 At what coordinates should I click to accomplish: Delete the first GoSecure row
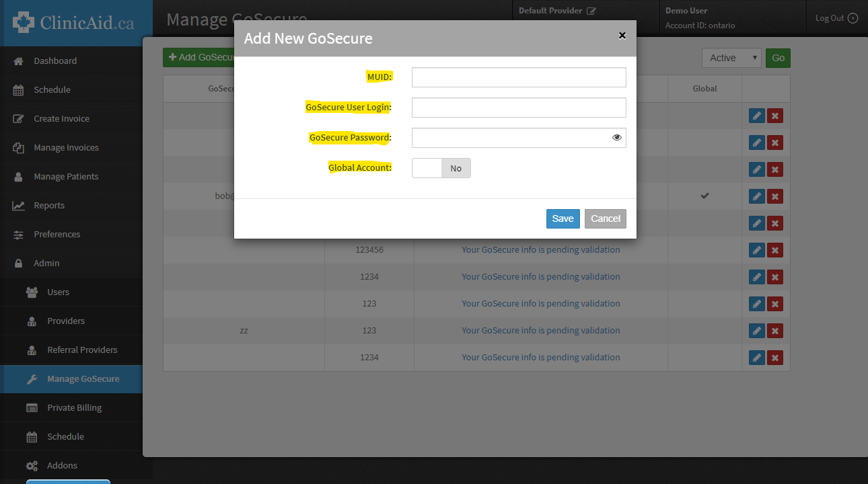pos(775,116)
